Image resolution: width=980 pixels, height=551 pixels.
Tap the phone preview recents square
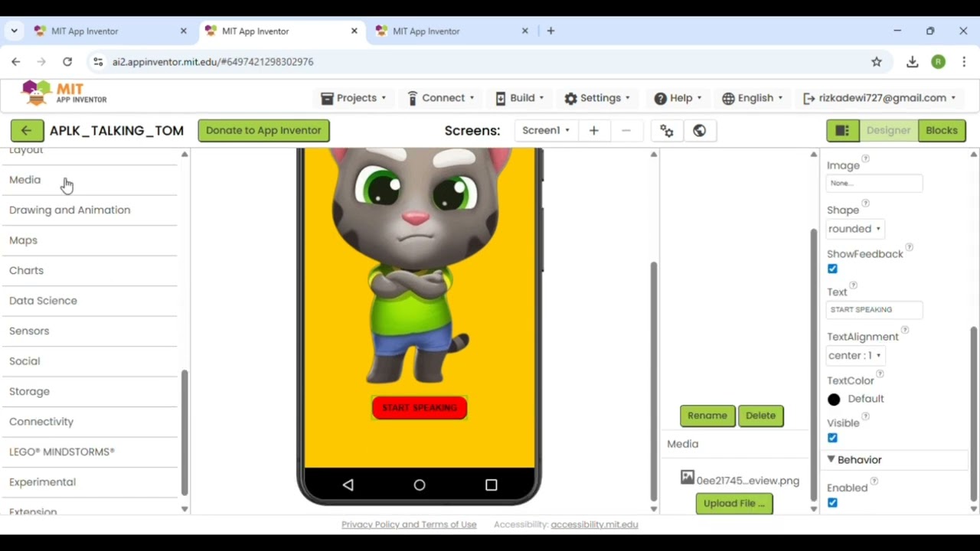pyautogui.click(x=492, y=484)
